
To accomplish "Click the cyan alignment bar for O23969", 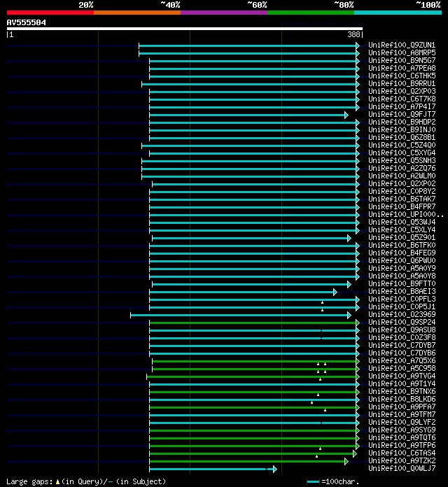I will click(239, 316).
